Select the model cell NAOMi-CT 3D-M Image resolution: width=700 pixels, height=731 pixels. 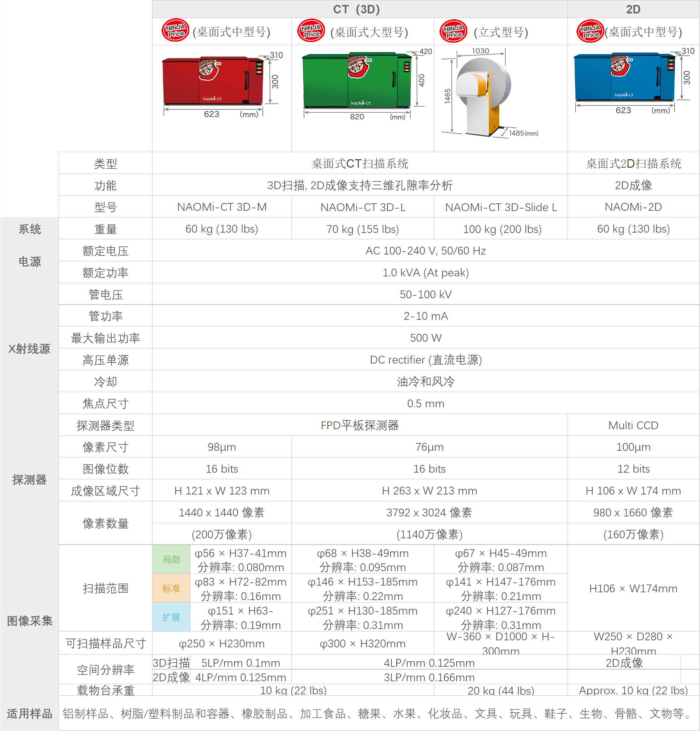point(222,207)
